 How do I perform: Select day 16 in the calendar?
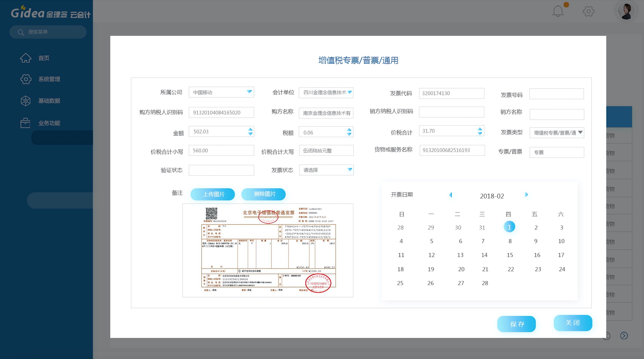tap(537, 255)
